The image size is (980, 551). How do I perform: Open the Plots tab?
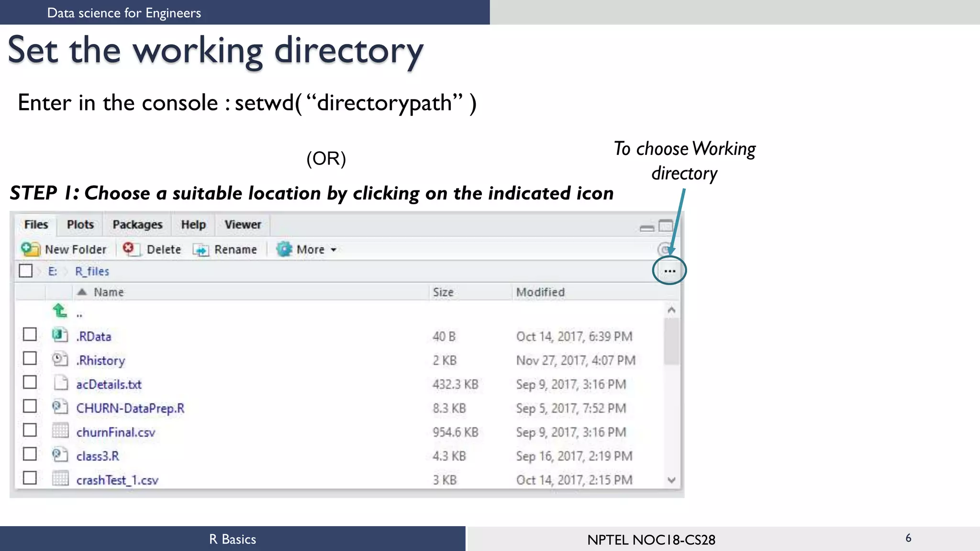click(x=80, y=225)
